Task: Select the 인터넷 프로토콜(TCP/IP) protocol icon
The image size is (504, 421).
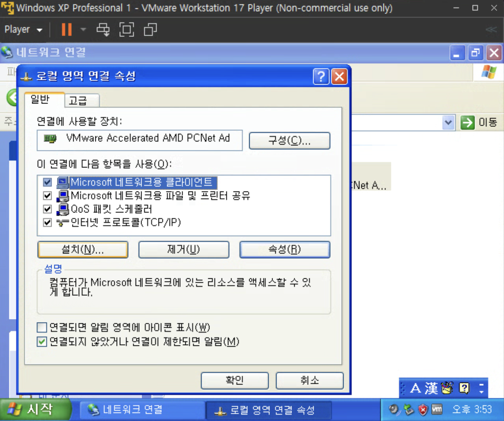Action: (63, 223)
